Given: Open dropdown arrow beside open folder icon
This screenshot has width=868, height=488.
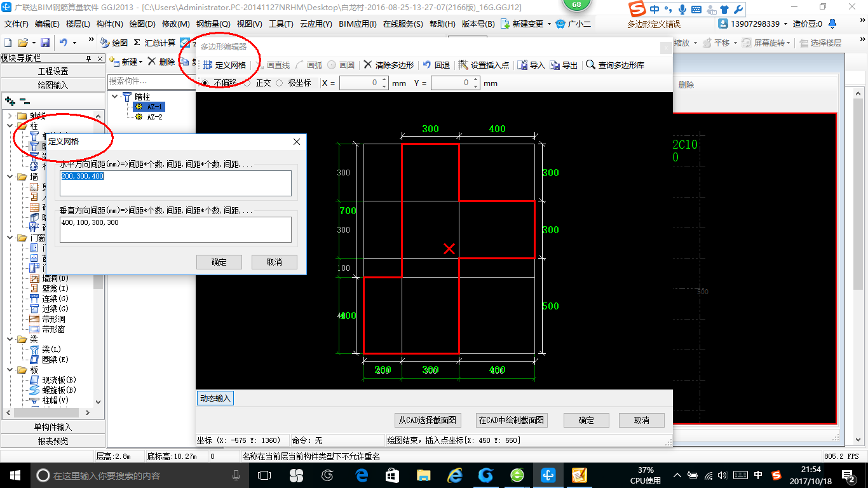Looking at the screenshot, I should (x=33, y=43).
